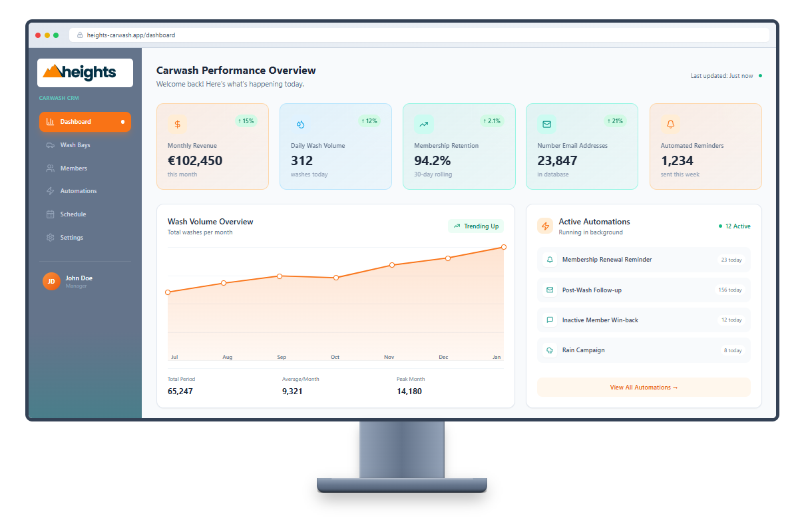
Task: Click the View All Automations button
Action: click(x=643, y=387)
